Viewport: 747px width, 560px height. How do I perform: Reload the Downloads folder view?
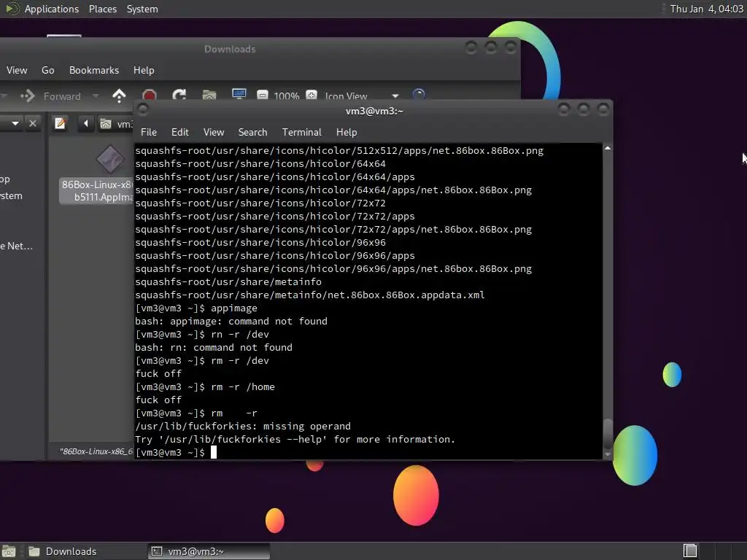pos(179,96)
